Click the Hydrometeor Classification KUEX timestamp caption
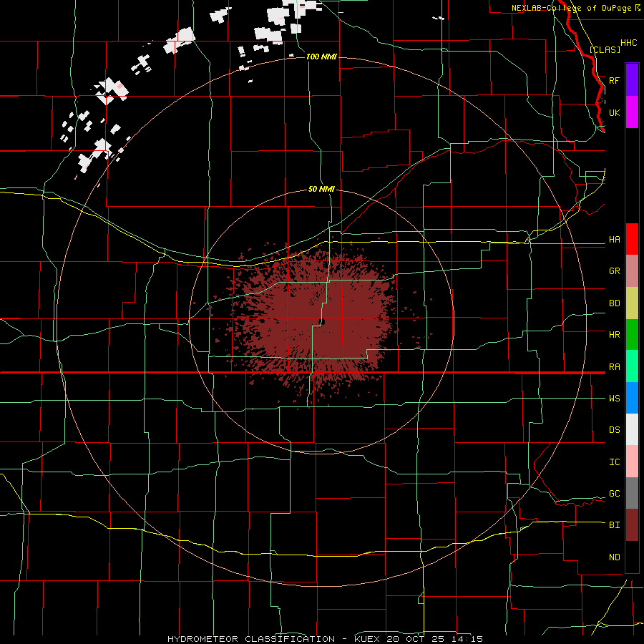 pyautogui.click(x=325, y=639)
